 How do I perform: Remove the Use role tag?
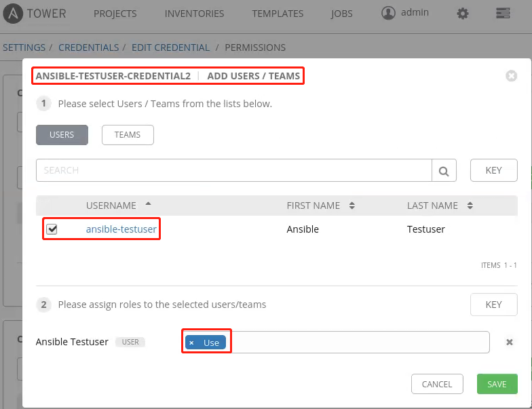(191, 343)
